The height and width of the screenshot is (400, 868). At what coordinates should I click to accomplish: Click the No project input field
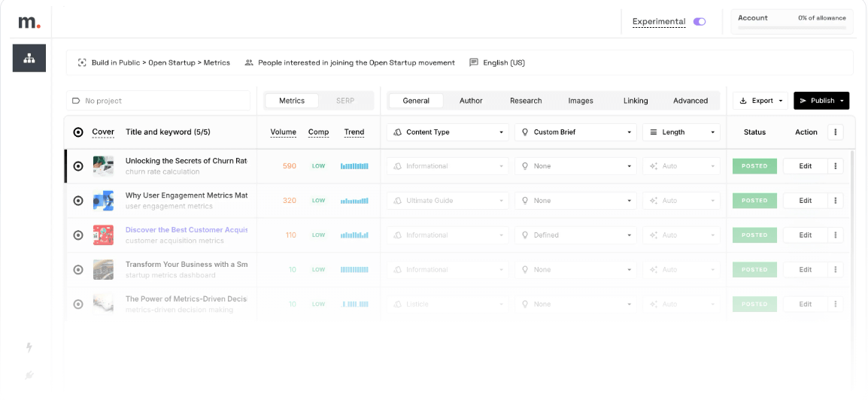[x=158, y=101]
